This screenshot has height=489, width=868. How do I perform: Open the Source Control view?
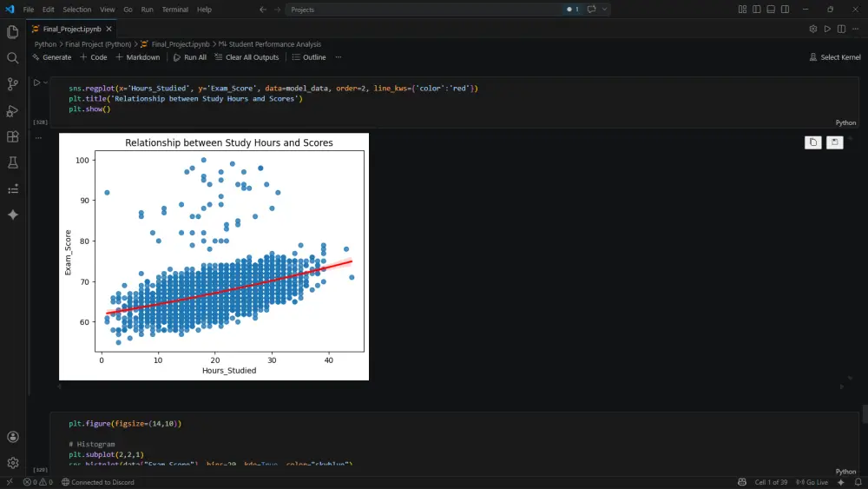(13, 84)
